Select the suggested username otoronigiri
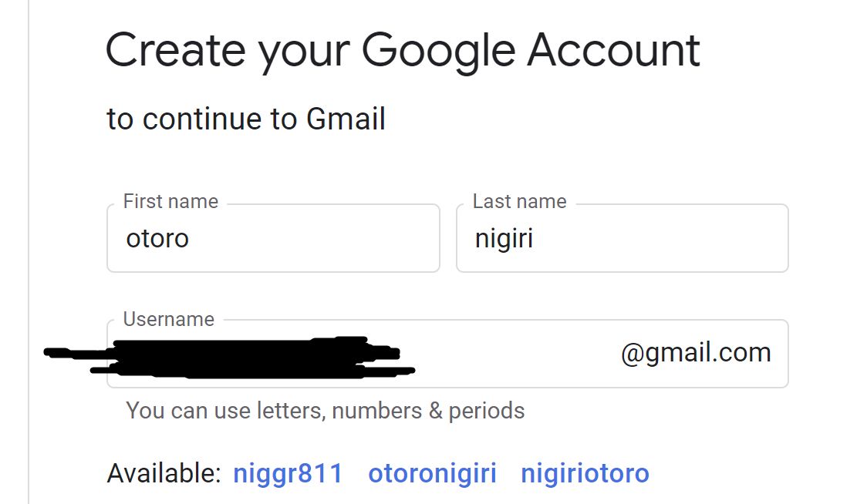The width and height of the screenshot is (857, 504). (x=432, y=472)
